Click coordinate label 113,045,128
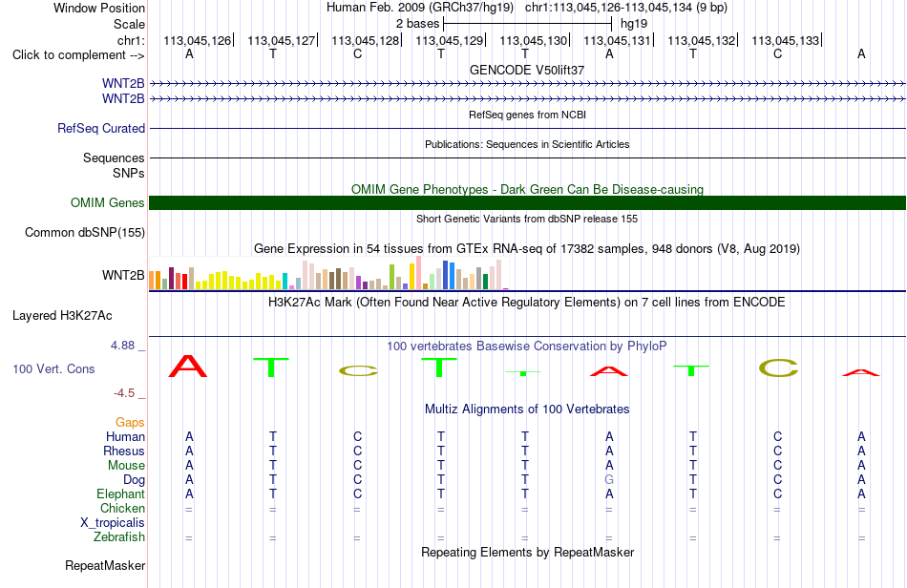907x588 pixels. coord(365,40)
